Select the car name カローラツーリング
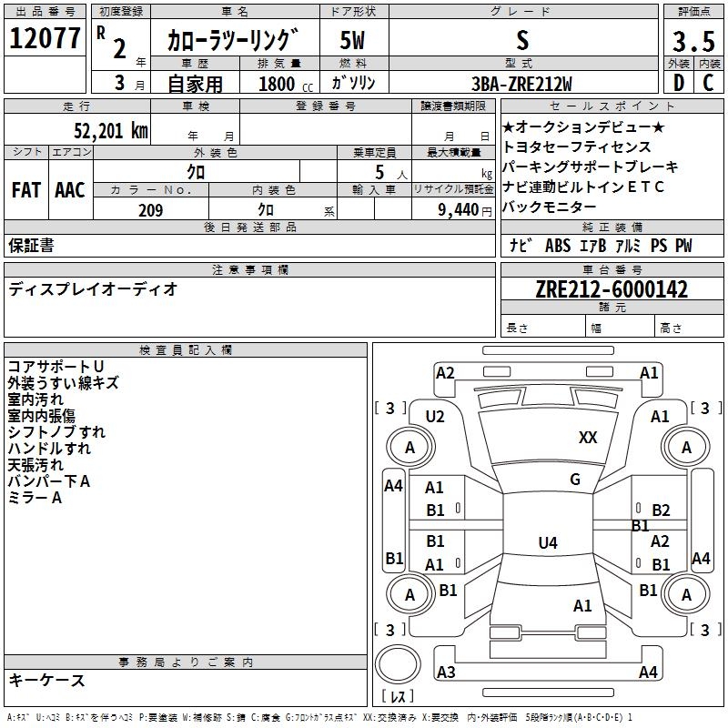728x728 pixels. (x=232, y=40)
